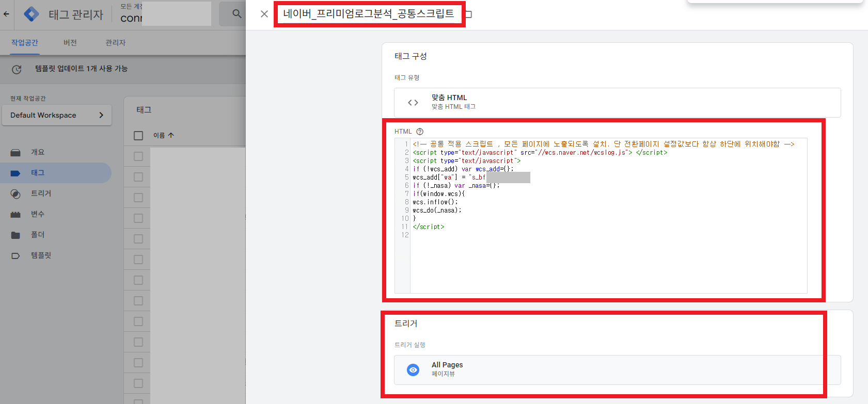Check the second tag row checkbox

click(138, 177)
